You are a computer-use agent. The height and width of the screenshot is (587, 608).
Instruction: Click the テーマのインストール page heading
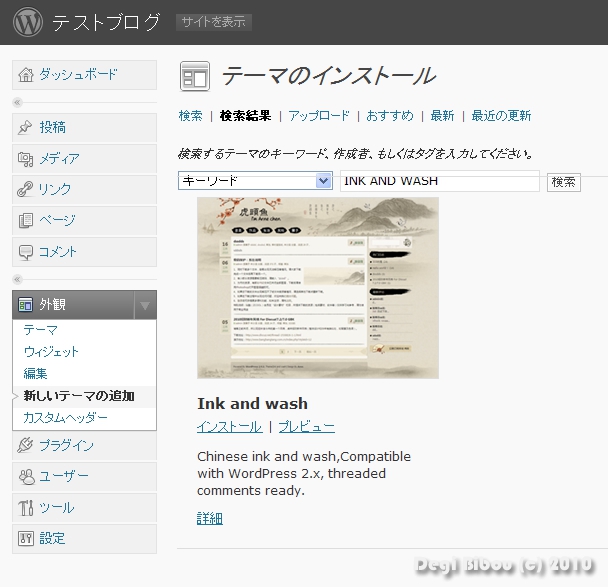point(329,76)
